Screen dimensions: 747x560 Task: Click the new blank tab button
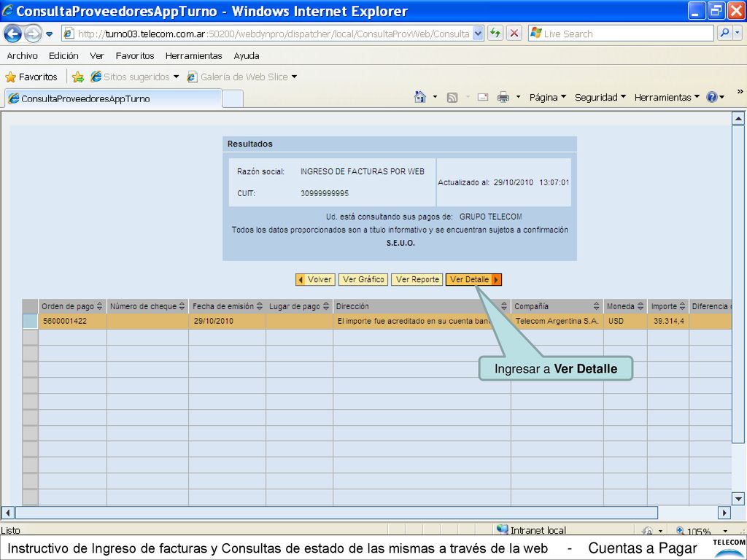pos(233,99)
